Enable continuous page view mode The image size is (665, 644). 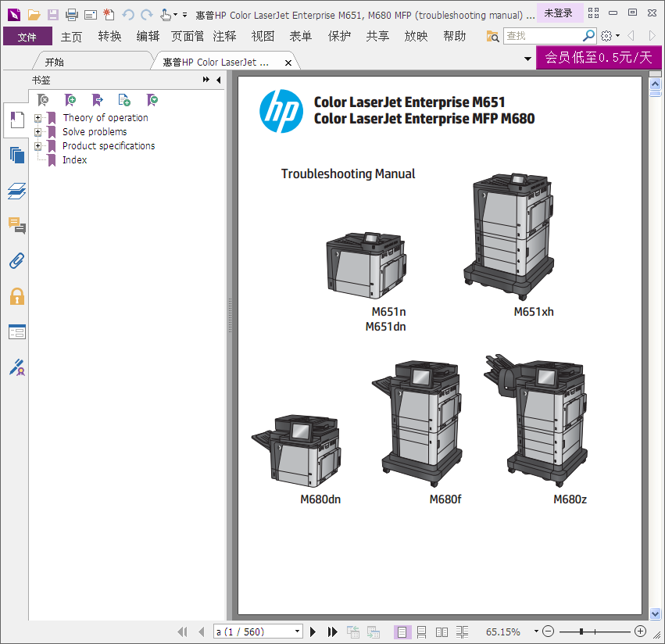point(421,632)
